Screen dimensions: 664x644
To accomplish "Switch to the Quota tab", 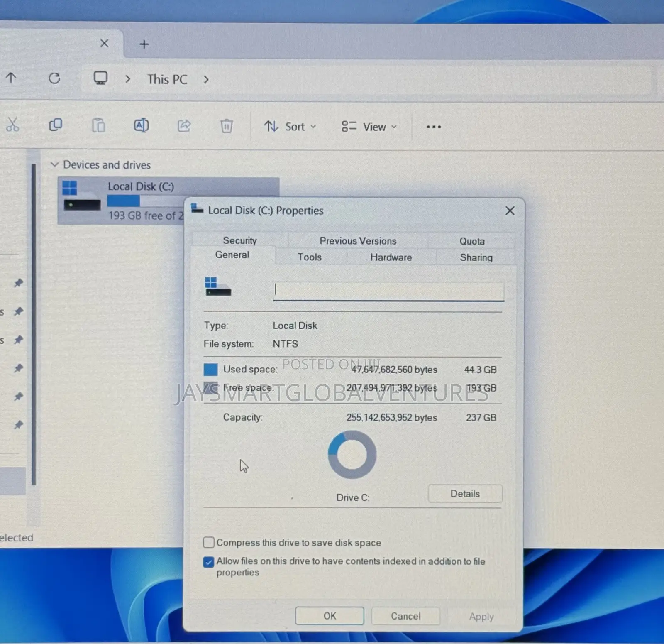I will 472,241.
